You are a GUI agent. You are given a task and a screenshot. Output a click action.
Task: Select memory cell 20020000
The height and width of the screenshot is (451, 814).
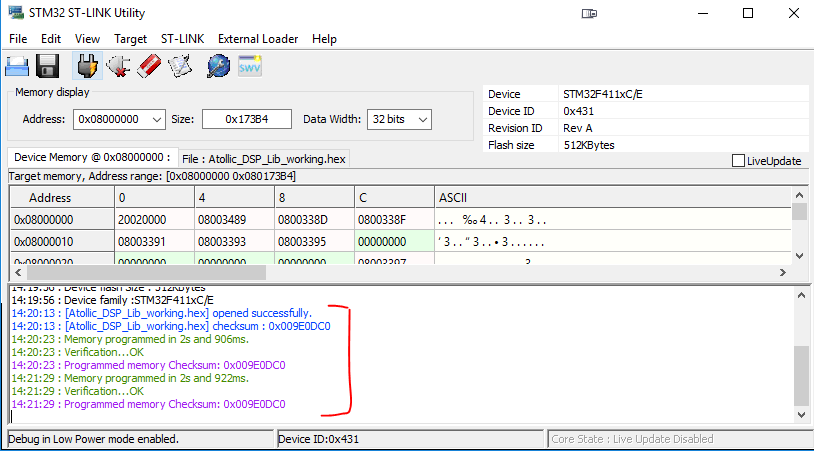pyautogui.click(x=155, y=220)
